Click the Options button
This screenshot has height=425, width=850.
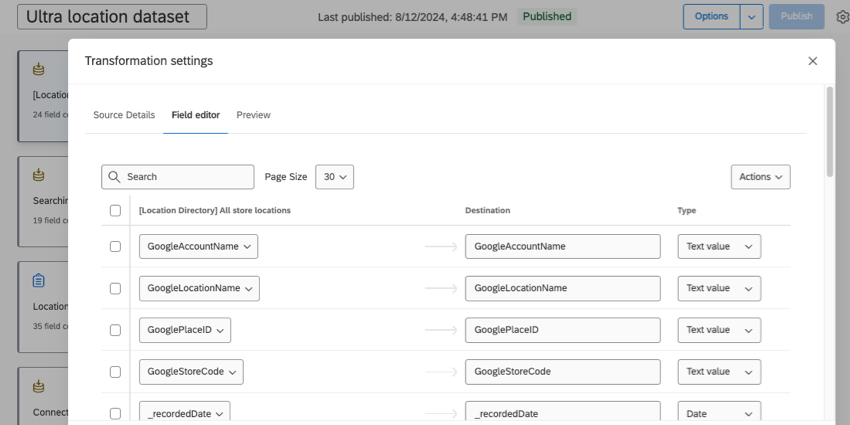pyautogui.click(x=712, y=17)
